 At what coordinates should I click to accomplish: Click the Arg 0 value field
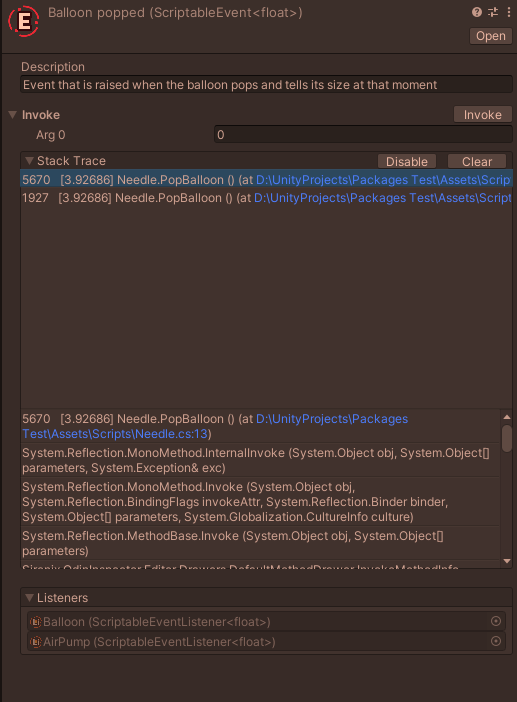click(363, 134)
